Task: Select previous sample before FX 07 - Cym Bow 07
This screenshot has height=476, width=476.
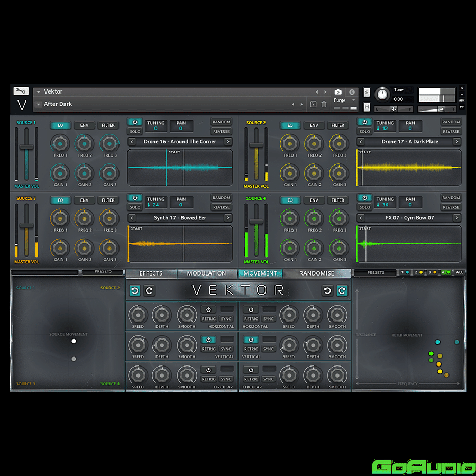Action: coord(361,218)
